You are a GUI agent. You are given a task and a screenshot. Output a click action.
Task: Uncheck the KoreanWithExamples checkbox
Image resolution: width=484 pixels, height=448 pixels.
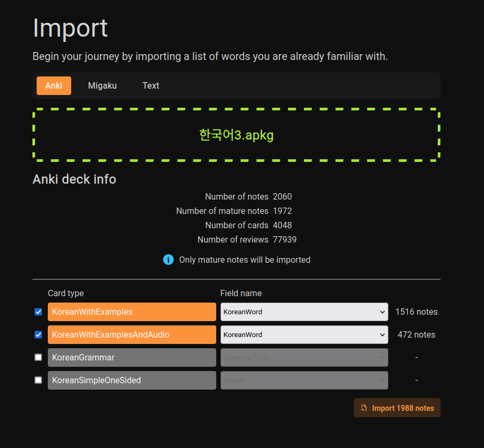[38, 312]
